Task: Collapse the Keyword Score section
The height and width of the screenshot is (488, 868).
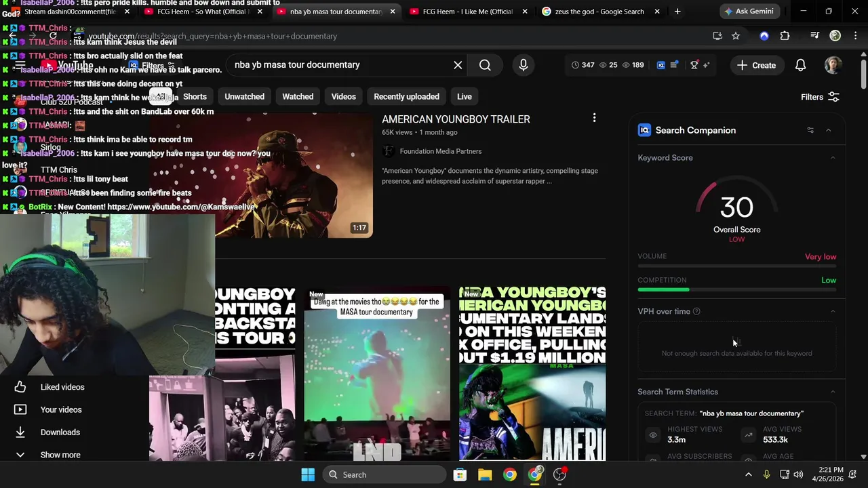Action: (833, 158)
